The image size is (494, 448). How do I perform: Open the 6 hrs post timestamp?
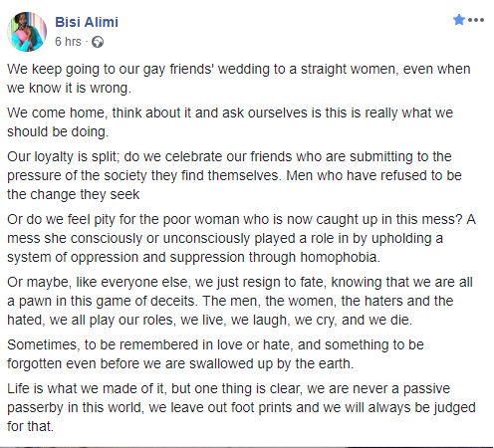tap(68, 42)
